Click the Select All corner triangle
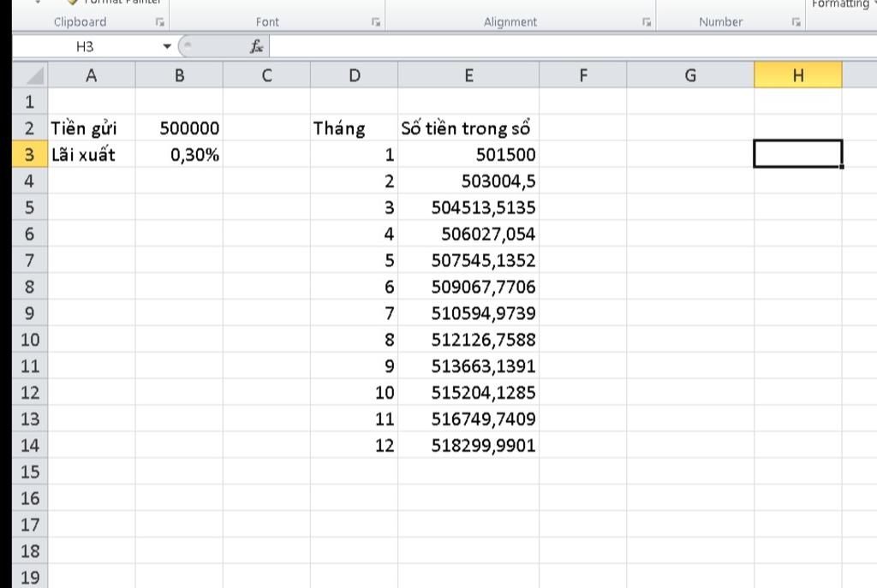This screenshot has height=588, width=877. (30, 75)
